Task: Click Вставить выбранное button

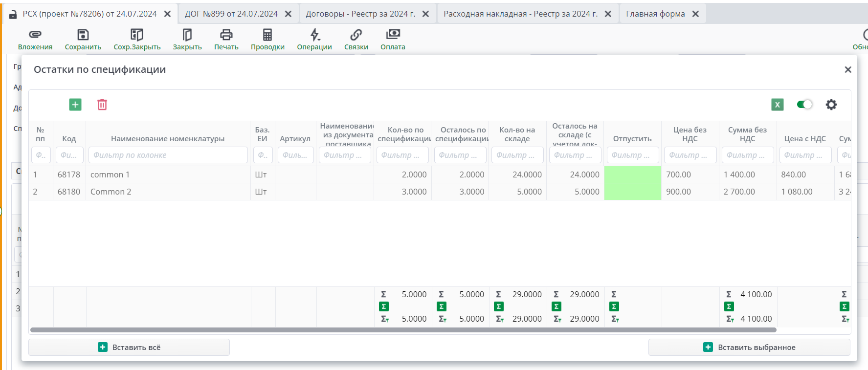Action: click(749, 348)
